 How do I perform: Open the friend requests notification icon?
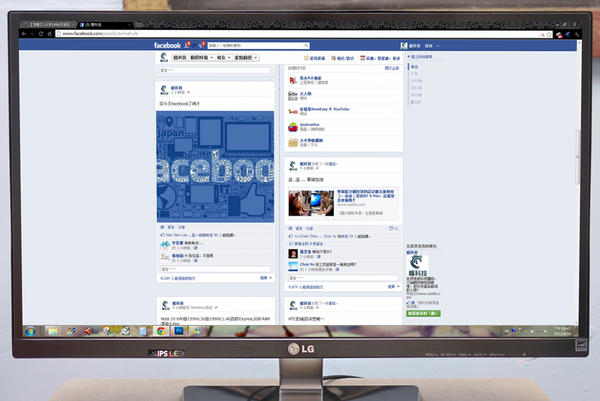[188, 45]
